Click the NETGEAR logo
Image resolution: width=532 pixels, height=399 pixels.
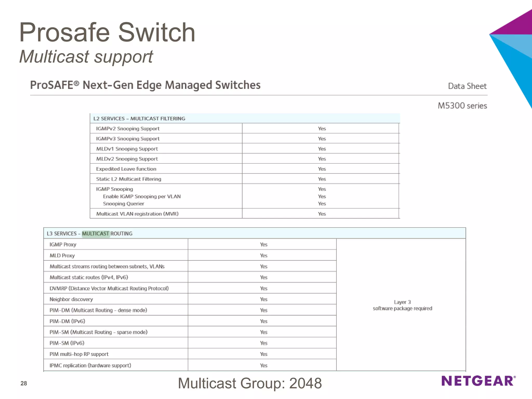[x=478, y=381]
